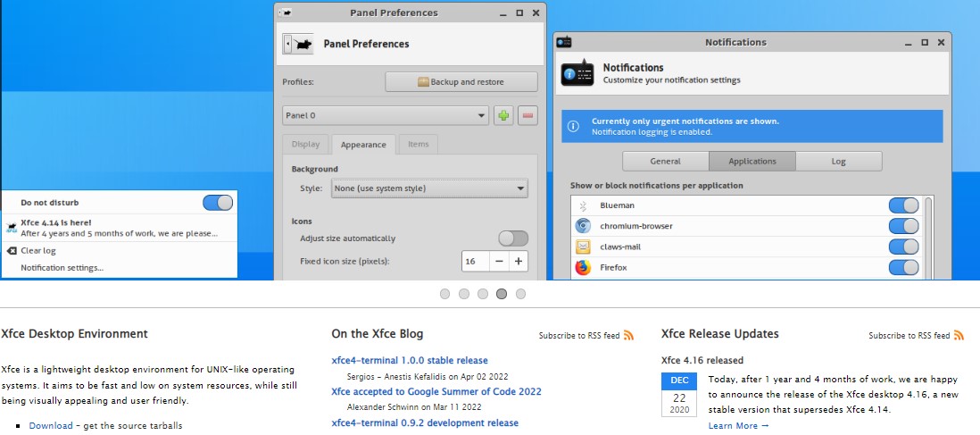980x435 pixels.
Task: Decrease fixed icon size with minus
Action: pyautogui.click(x=499, y=261)
